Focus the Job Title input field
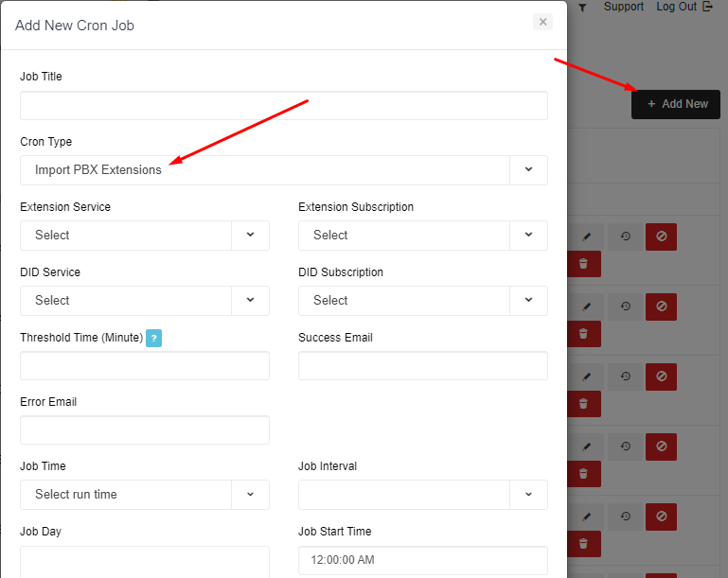 [283, 105]
